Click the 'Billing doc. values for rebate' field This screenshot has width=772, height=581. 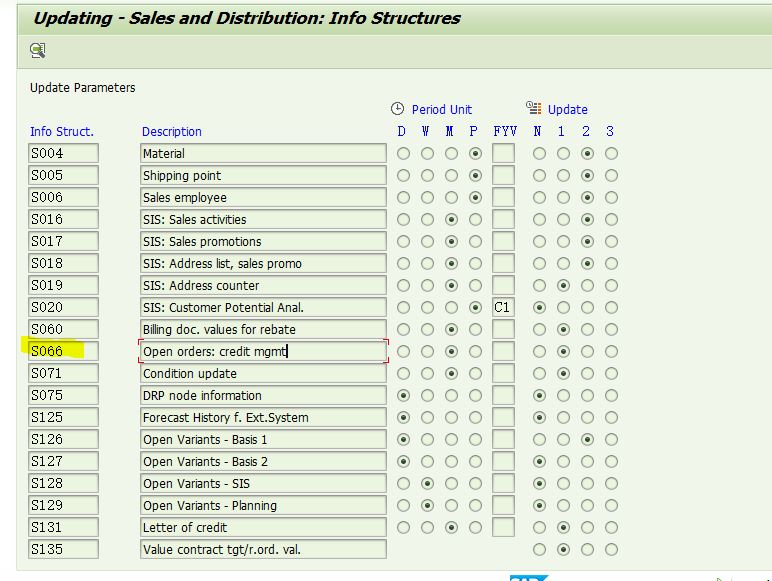[x=263, y=329]
